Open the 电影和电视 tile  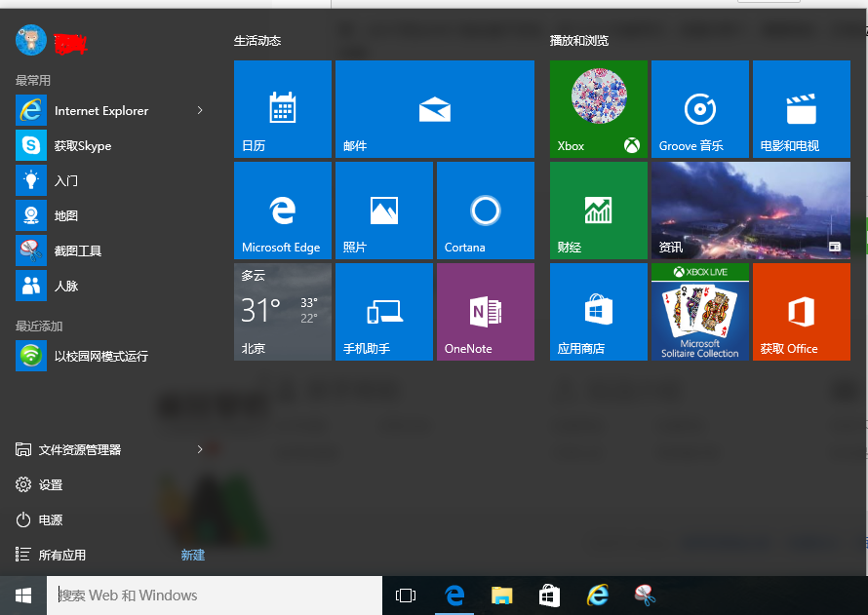[801, 109]
